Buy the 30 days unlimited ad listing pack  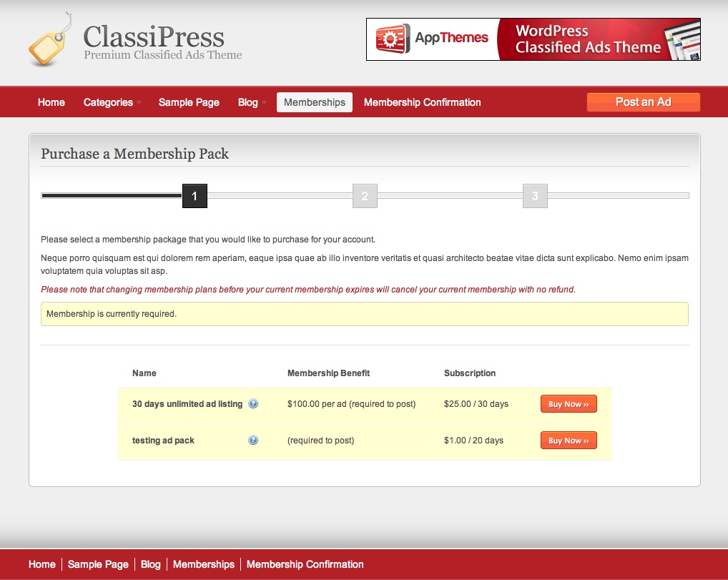click(x=569, y=404)
